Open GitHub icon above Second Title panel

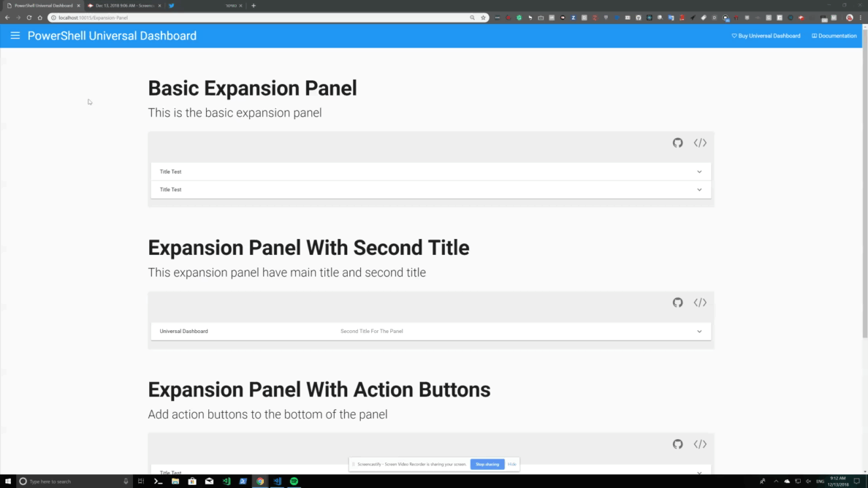coord(677,302)
